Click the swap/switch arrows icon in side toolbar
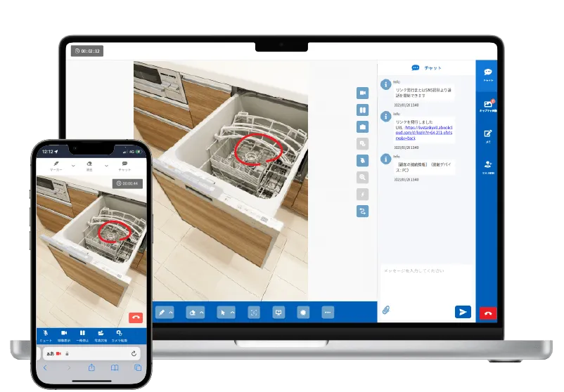Viewport: 564px width, 392px height. click(362, 210)
